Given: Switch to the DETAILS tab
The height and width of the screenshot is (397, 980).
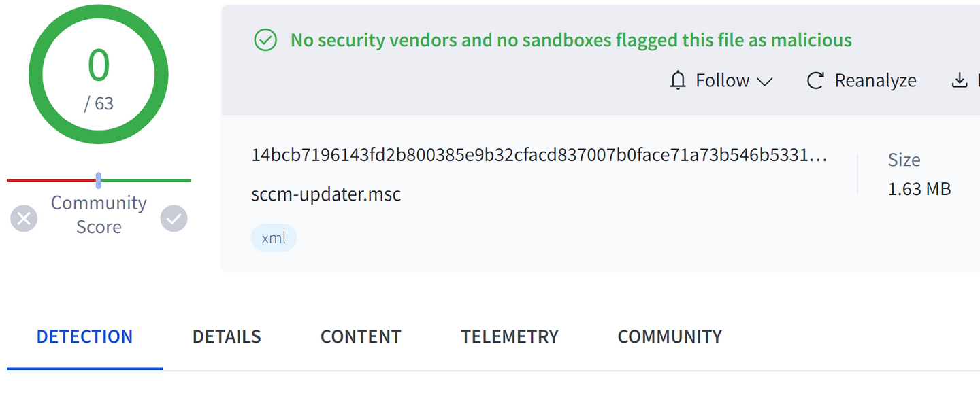Looking at the screenshot, I should (x=227, y=336).
